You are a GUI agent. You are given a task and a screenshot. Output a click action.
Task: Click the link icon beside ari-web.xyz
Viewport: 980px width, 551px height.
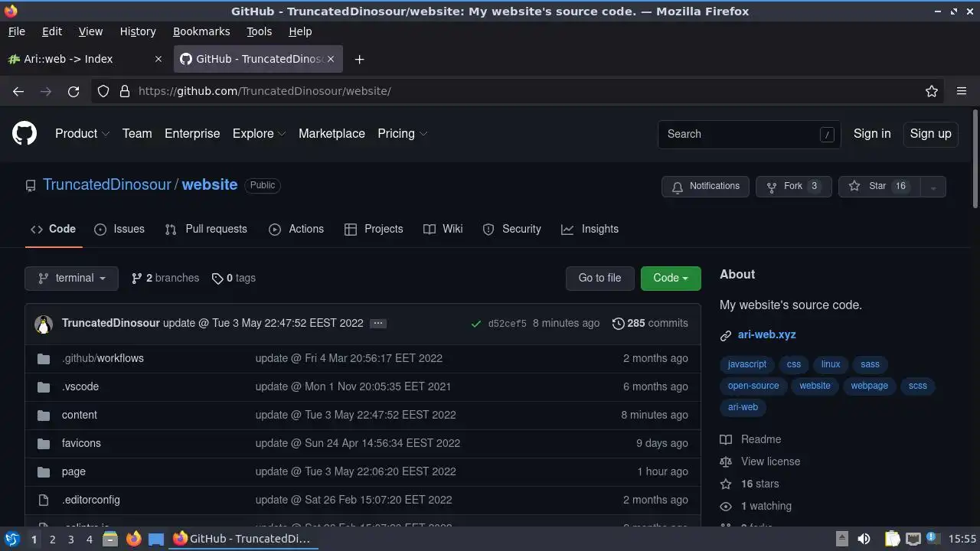[x=726, y=335]
